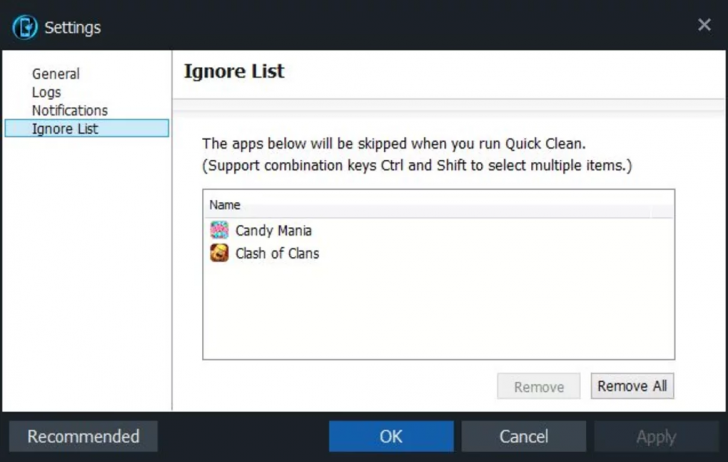Viewport: 728px width, 462px height.
Task: Click the Clash of Clans app icon
Action: pyautogui.click(x=219, y=254)
